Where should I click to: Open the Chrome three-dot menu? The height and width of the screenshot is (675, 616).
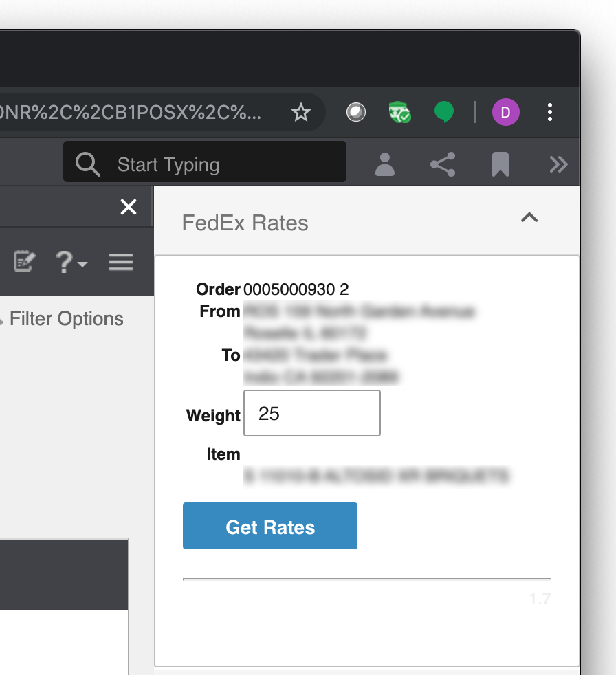click(550, 112)
